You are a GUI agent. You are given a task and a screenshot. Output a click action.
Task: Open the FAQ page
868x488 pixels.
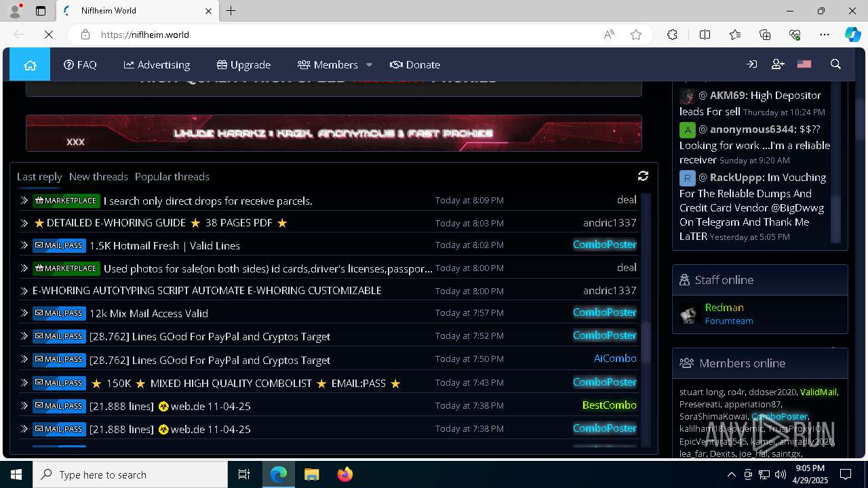[80, 65]
